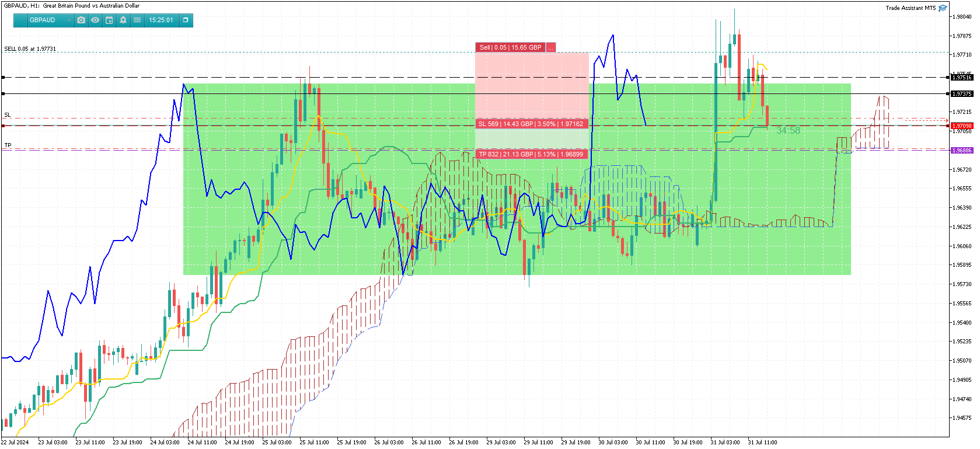Screen dimensions: 980x449
Task: Open the three-dots order options button
Action: (x=550, y=47)
